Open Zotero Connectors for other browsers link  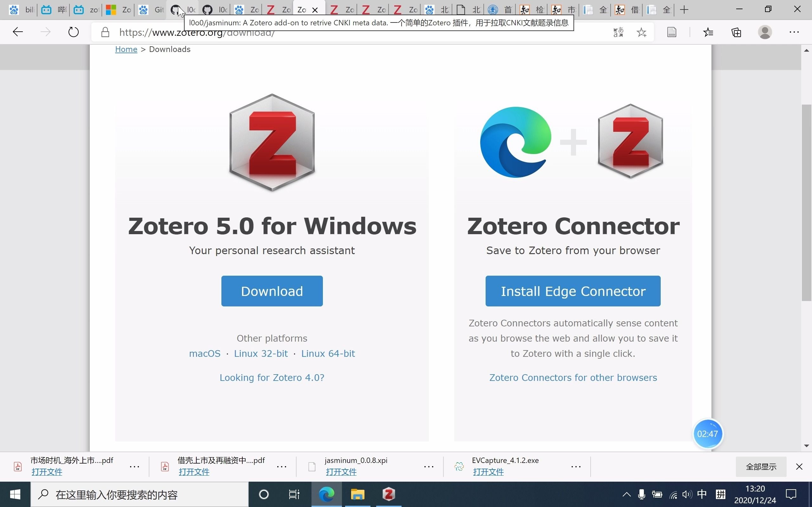pyautogui.click(x=573, y=377)
